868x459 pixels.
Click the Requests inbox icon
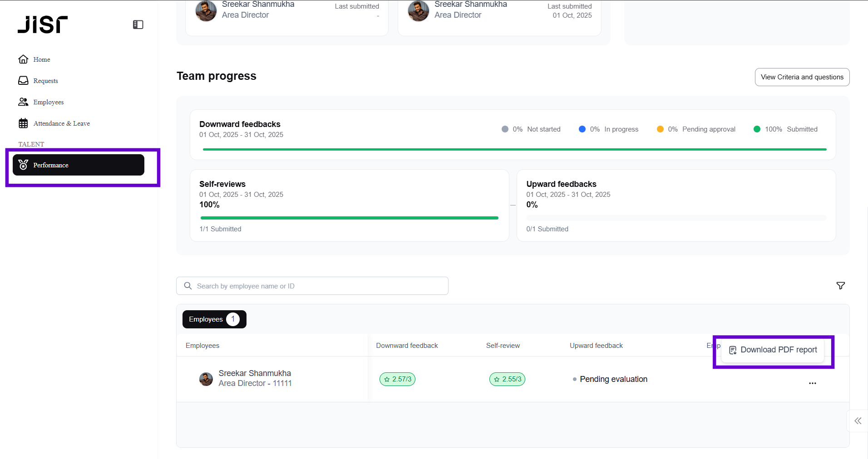click(23, 81)
